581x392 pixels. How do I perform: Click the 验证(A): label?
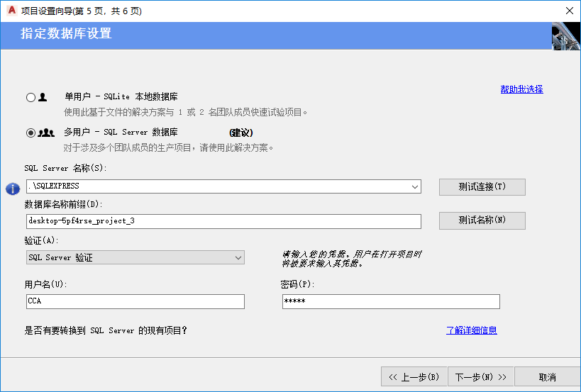(41, 240)
